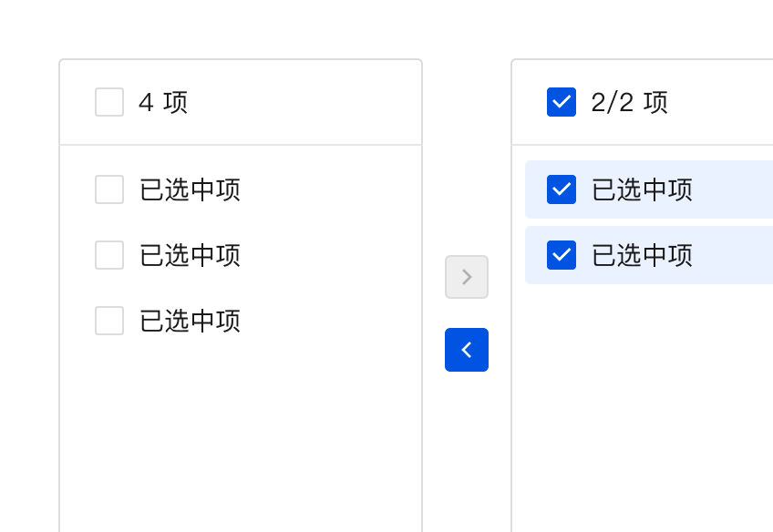Viewport: 773px width, 532px height.
Task: Click the checkmark icon on the second selected item
Action: 562,255
